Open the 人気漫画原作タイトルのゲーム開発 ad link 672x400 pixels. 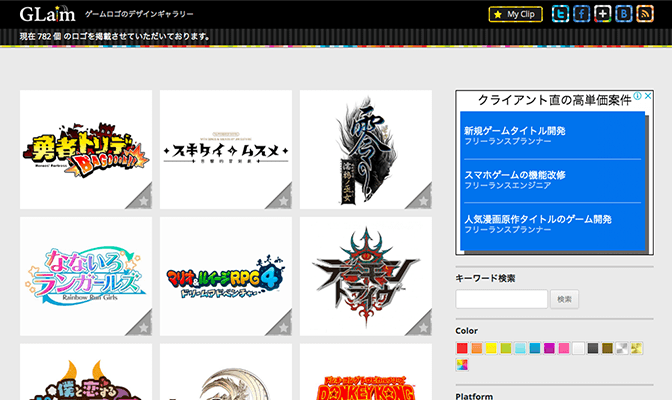point(538,219)
